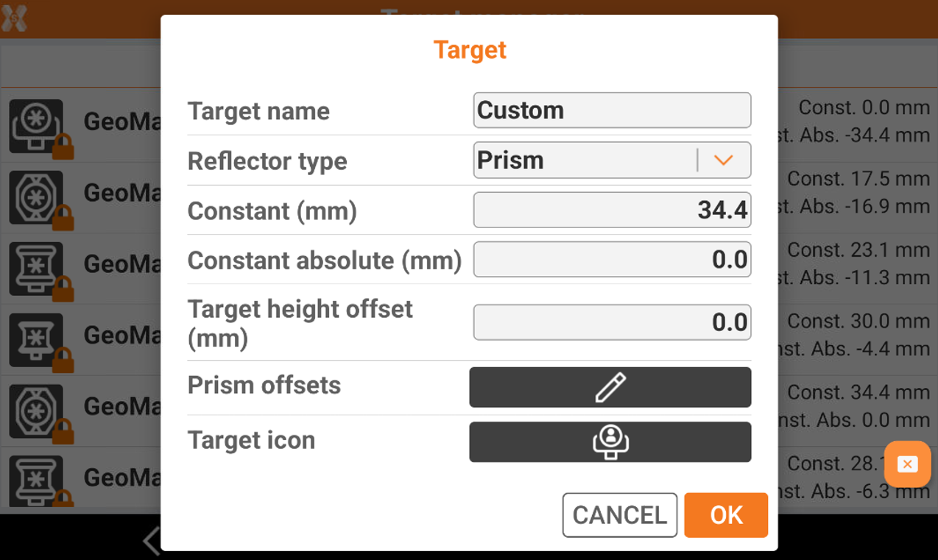Expand the Reflector type dropdown arrow
938x560 pixels.
[723, 160]
